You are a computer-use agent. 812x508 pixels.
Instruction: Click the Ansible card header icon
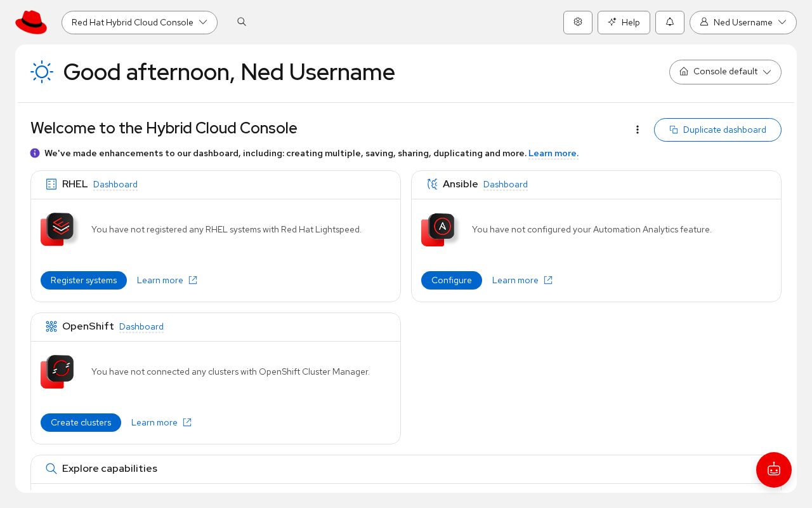click(x=432, y=184)
